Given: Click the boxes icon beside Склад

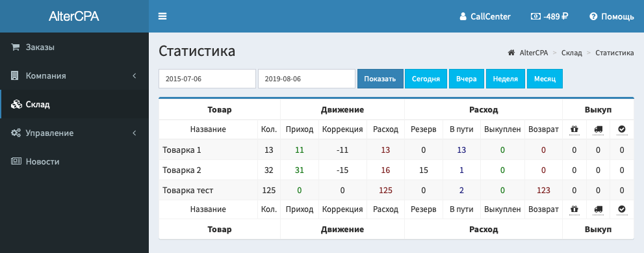Looking at the screenshot, I should [x=16, y=104].
